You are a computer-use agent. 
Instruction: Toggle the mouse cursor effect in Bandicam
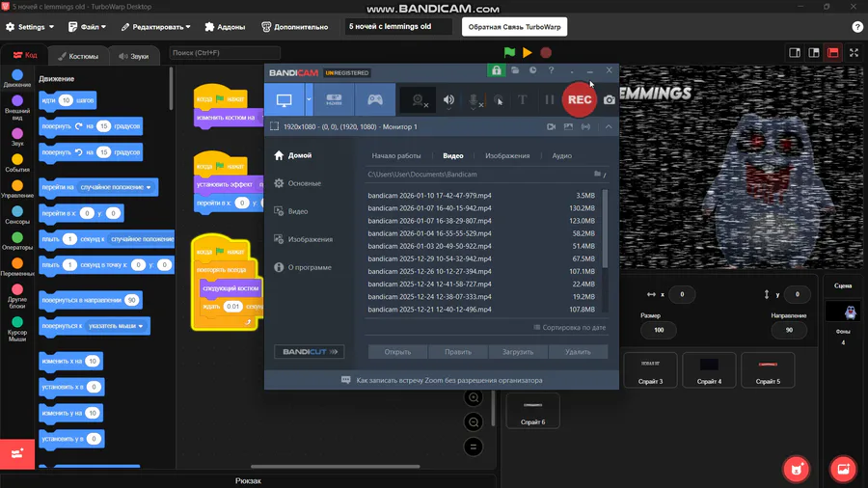(499, 100)
